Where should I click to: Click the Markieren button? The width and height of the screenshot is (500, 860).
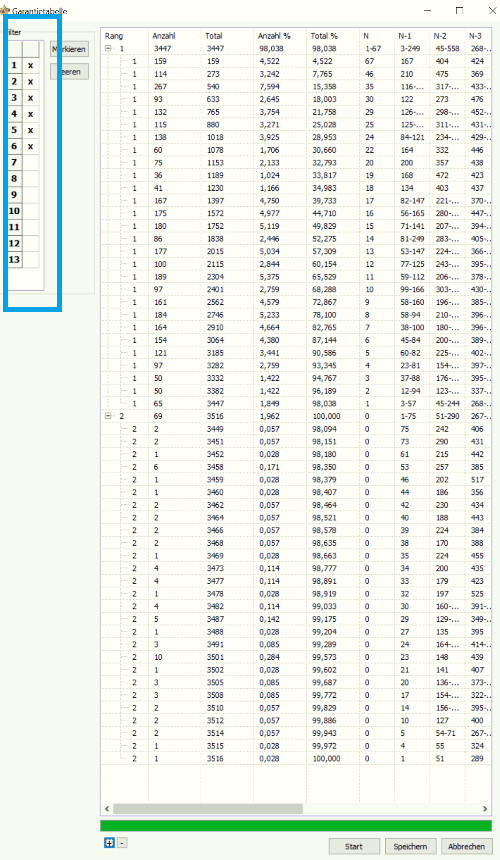69,49
